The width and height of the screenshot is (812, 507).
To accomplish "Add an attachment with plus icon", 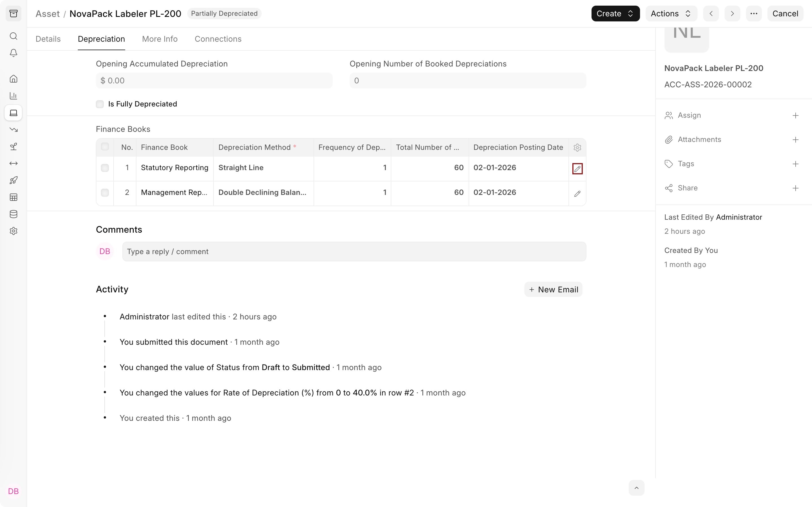I will tap(795, 140).
